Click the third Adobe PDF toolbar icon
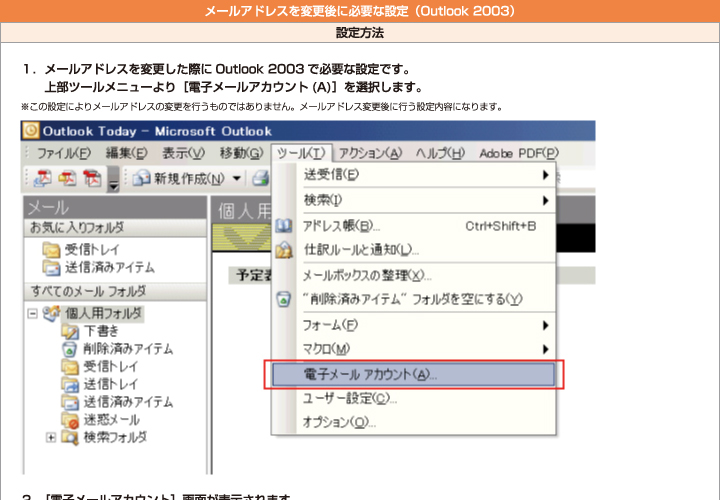Viewport: 720px width, 500px height. [x=92, y=178]
